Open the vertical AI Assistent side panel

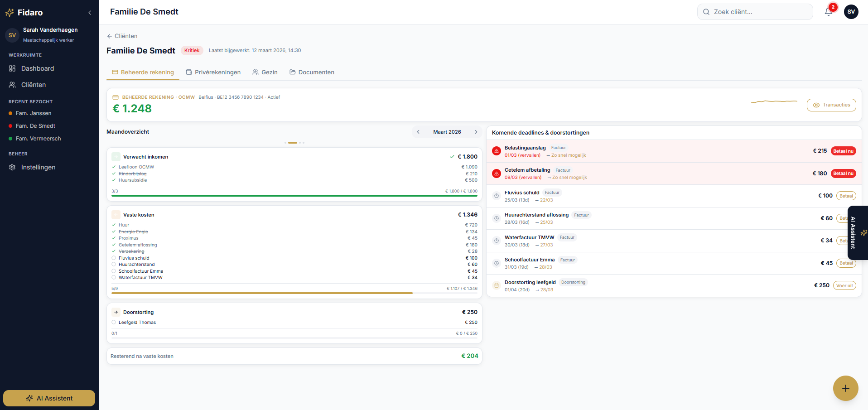857,232
